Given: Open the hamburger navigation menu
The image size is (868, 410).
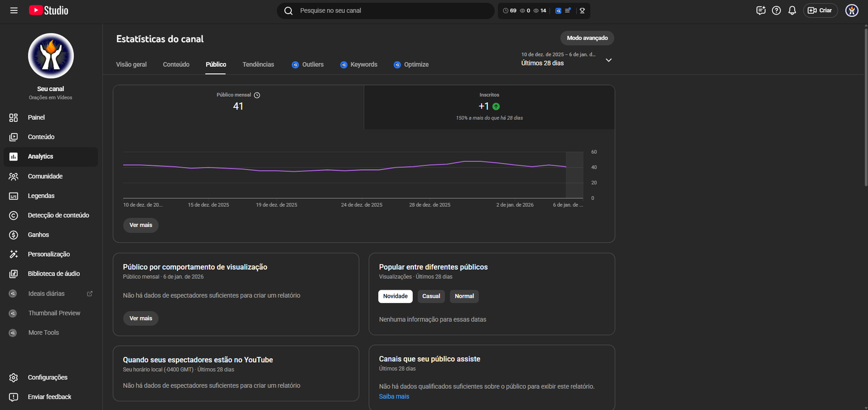Looking at the screenshot, I should coord(14,10).
